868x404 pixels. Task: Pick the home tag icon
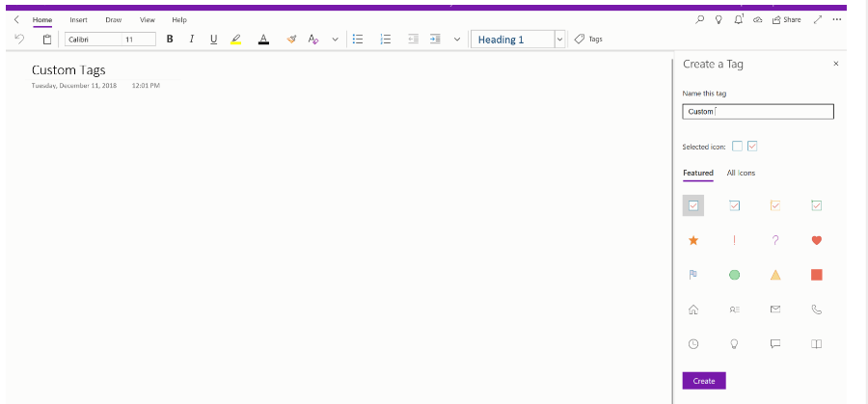pyautogui.click(x=692, y=310)
